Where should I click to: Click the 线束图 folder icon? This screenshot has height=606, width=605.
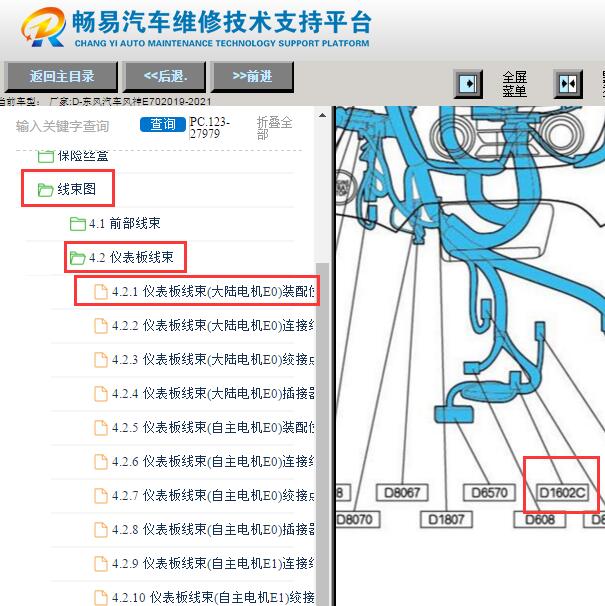tap(45, 190)
